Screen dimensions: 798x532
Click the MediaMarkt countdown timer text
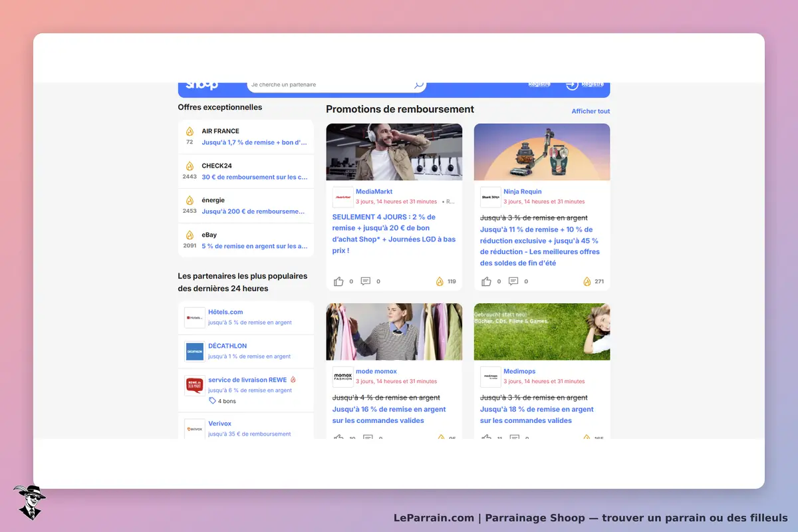click(396, 201)
